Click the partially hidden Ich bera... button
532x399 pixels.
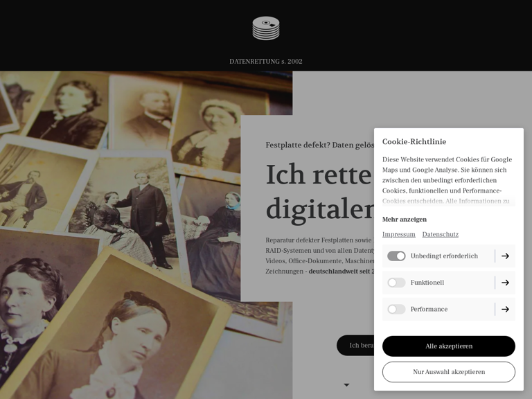coord(355,346)
